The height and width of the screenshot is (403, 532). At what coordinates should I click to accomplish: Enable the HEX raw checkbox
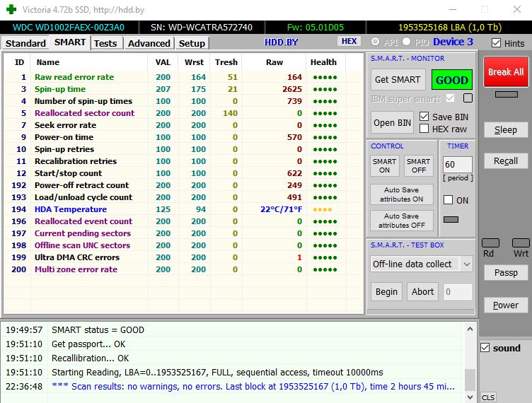[x=424, y=129]
